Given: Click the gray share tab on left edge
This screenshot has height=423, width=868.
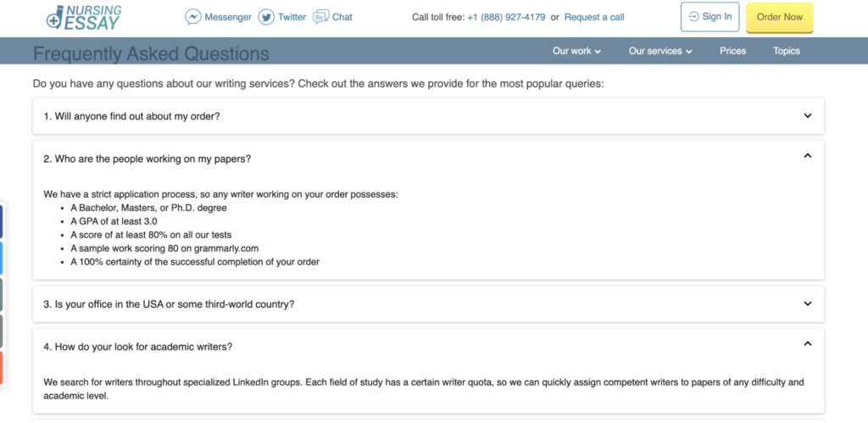Looking at the screenshot, I should pos(1,331).
